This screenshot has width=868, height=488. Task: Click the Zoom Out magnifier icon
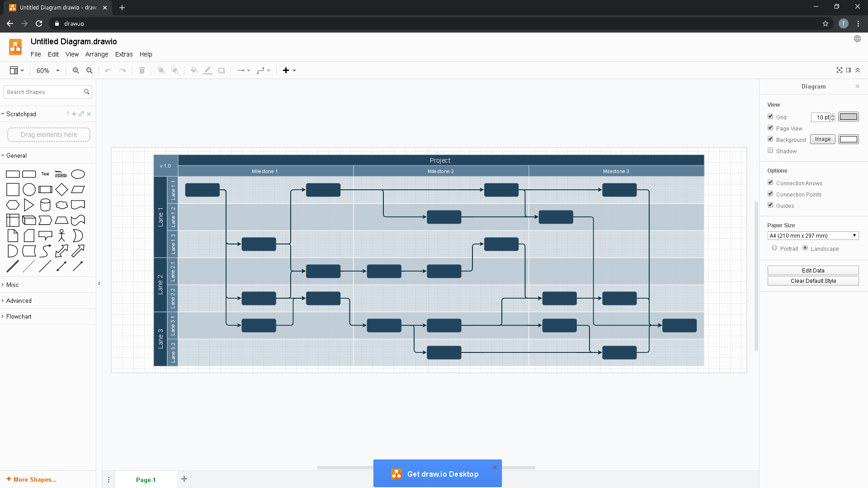[90, 70]
